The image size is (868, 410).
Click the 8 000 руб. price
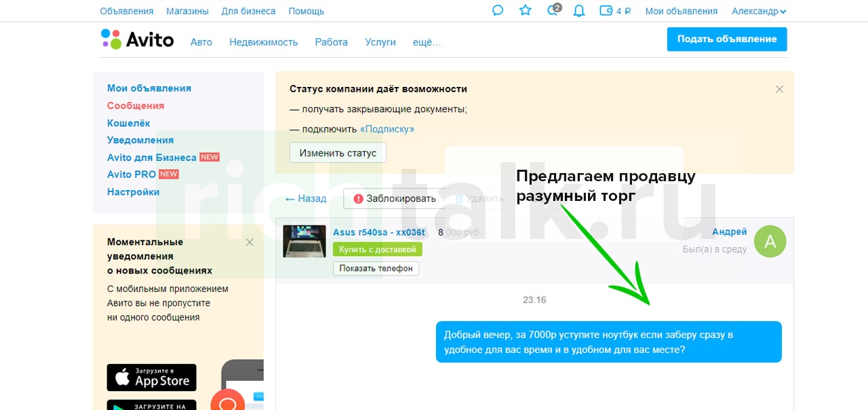(x=460, y=232)
